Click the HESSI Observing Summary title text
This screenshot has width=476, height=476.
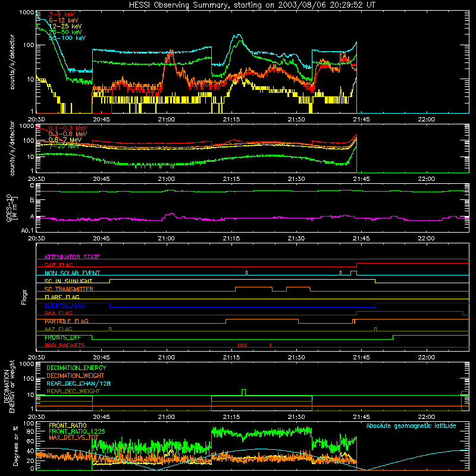pos(252,5)
